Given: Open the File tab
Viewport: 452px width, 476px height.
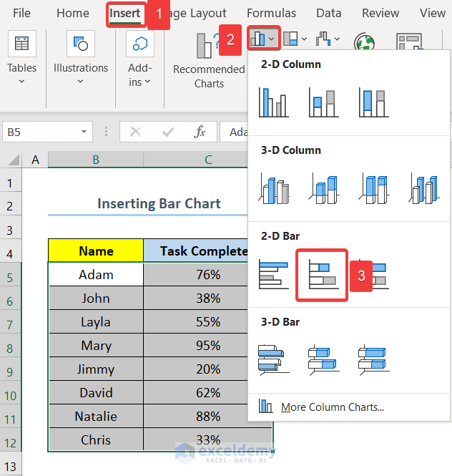Looking at the screenshot, I should tap(21, 13).
